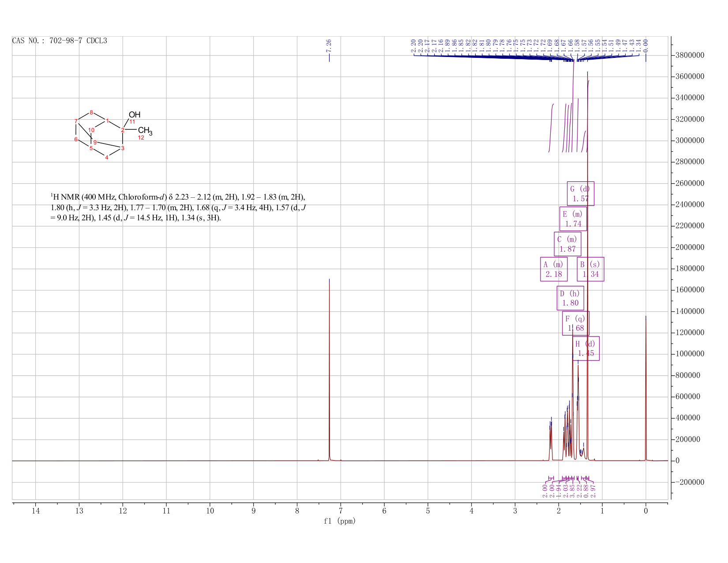Click the 3 tick label on the ppm axis
The width and height of the screenshot is (728, 563).
tap(515, 511)
